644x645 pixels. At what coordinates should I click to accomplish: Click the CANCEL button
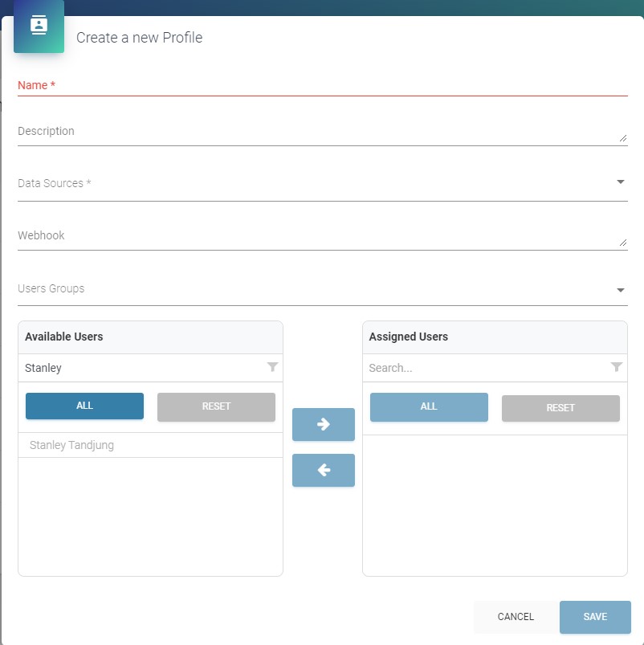coord(516,617)
